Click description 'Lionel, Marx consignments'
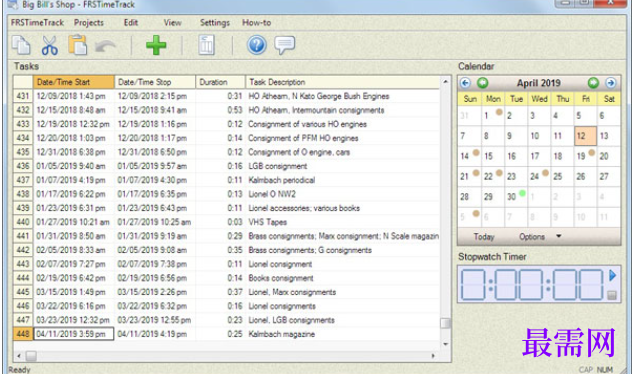634x374 pixels. 292,292
